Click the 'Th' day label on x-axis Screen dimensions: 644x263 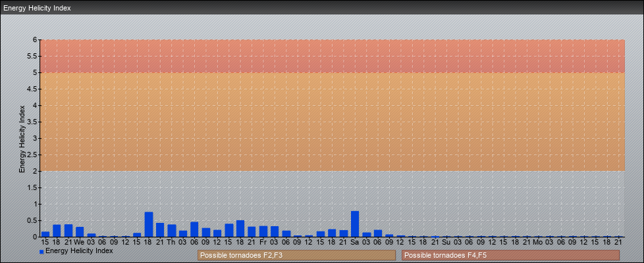pos(171,242)
